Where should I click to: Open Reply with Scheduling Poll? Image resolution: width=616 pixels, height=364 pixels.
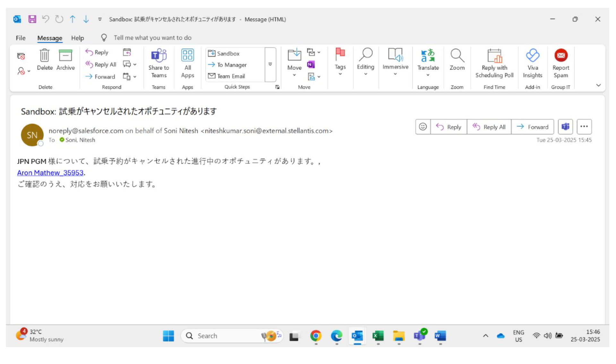pos(494,56)
